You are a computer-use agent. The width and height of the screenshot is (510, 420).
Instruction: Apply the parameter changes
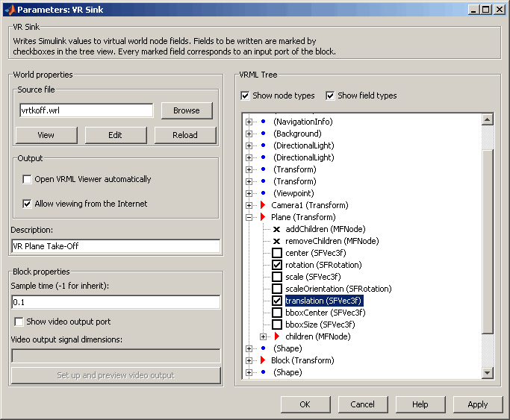click(478, 404)
